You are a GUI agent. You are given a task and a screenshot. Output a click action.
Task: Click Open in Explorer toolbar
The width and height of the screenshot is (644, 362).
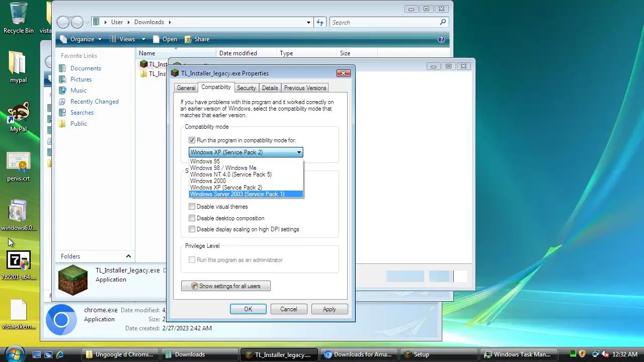coord(165,39)
